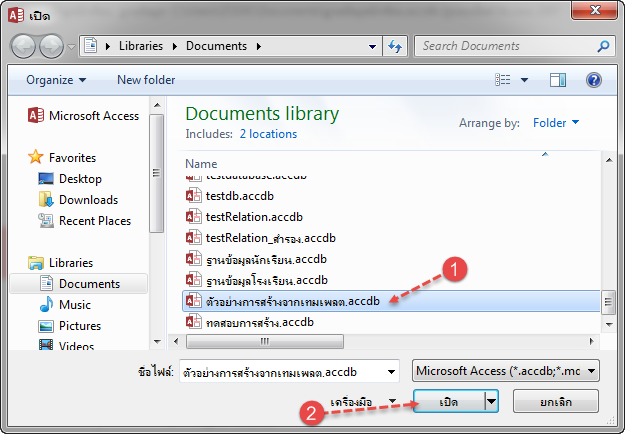Open the Organize menu
This screenshot has height=434, width=625.
pyautogui.click(x=56, y=80)
